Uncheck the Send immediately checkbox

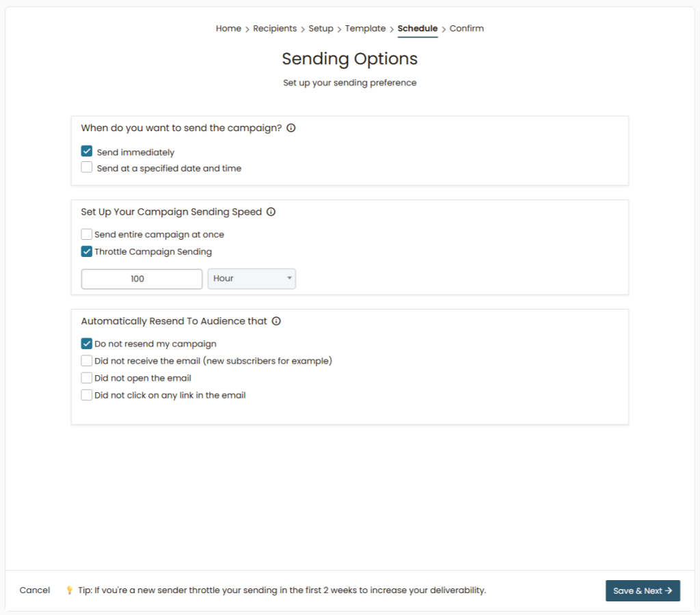[x=87, y=152]
